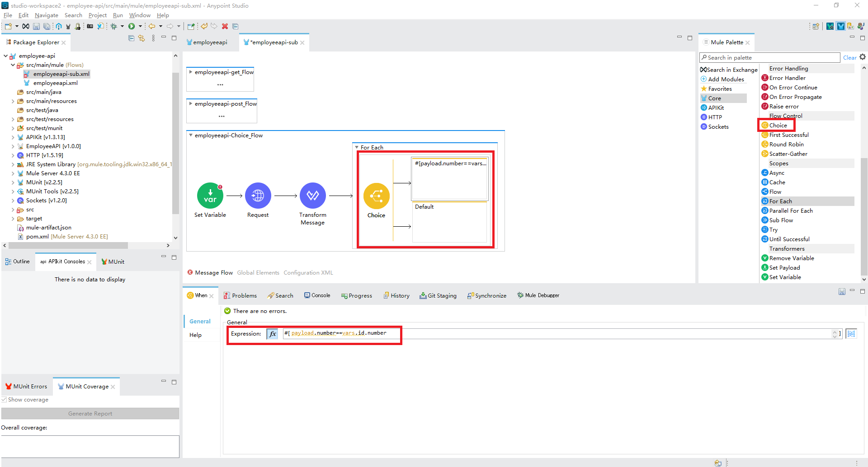Toggle the Show coverage checkbox
868x467 pixels.
pos(4,400)
